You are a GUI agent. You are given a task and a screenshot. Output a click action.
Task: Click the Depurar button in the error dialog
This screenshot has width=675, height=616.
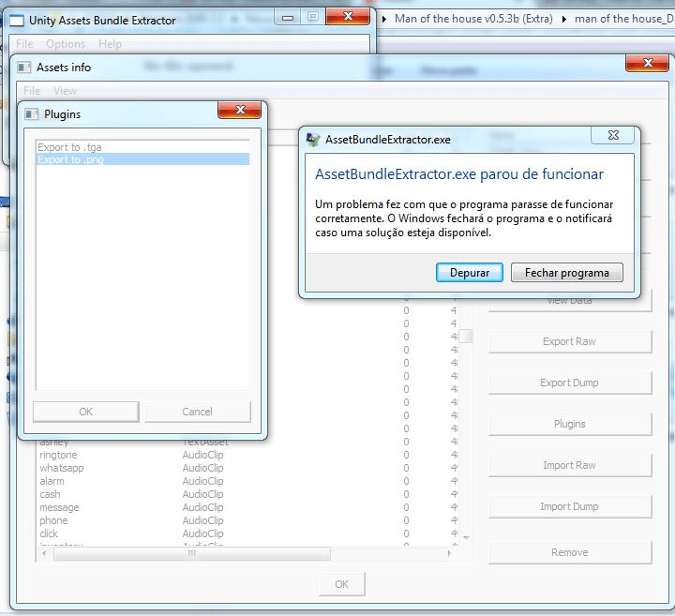coord(469,273)
